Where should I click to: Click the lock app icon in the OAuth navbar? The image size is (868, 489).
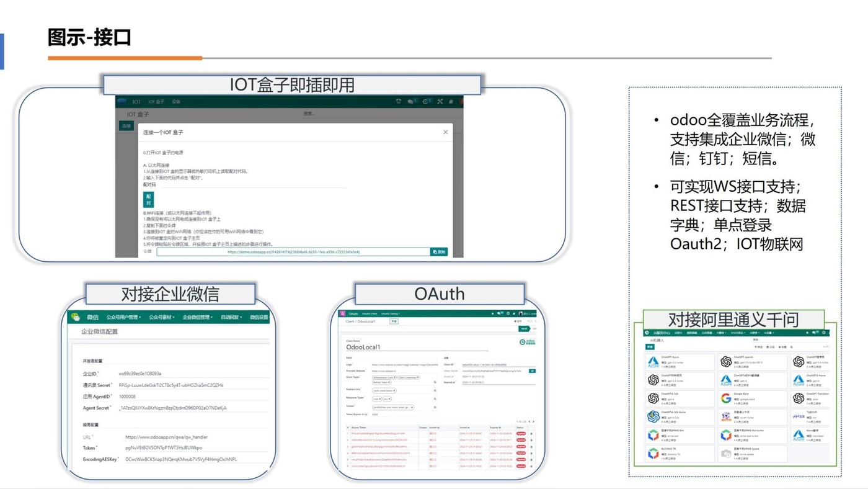342,313
